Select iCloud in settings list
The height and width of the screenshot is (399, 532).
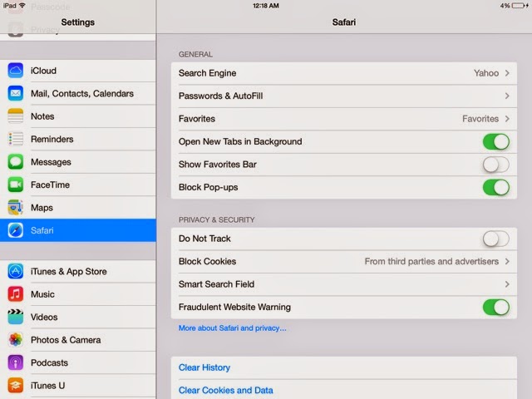click(x=78, y=71)
